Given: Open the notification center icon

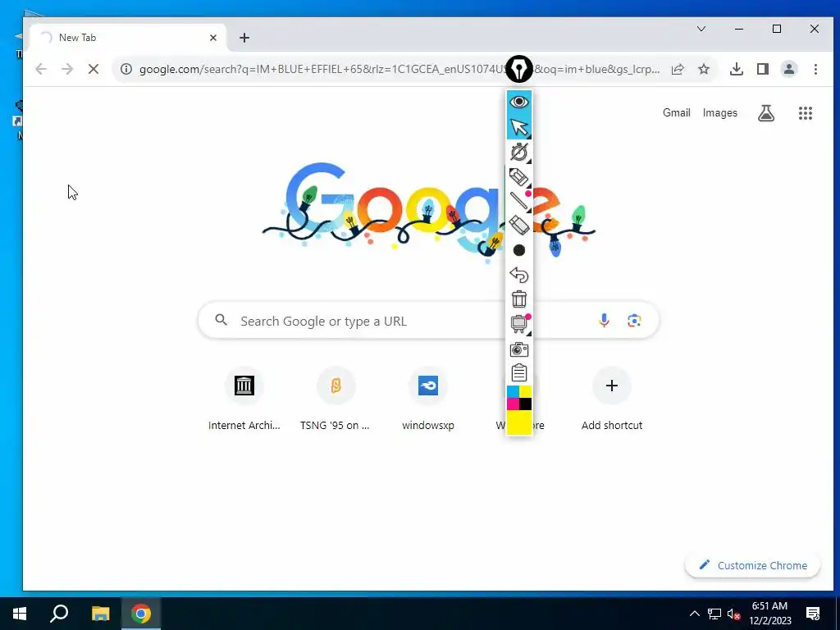Looking at the screenshot, I should (813, 614).
